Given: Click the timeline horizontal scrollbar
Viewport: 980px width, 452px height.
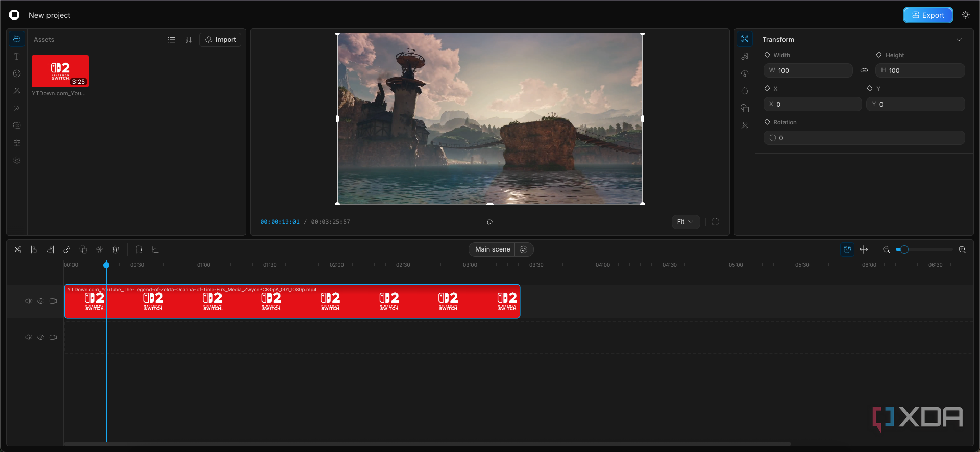Looking at the screenshot, I should (x=427, y=444).
